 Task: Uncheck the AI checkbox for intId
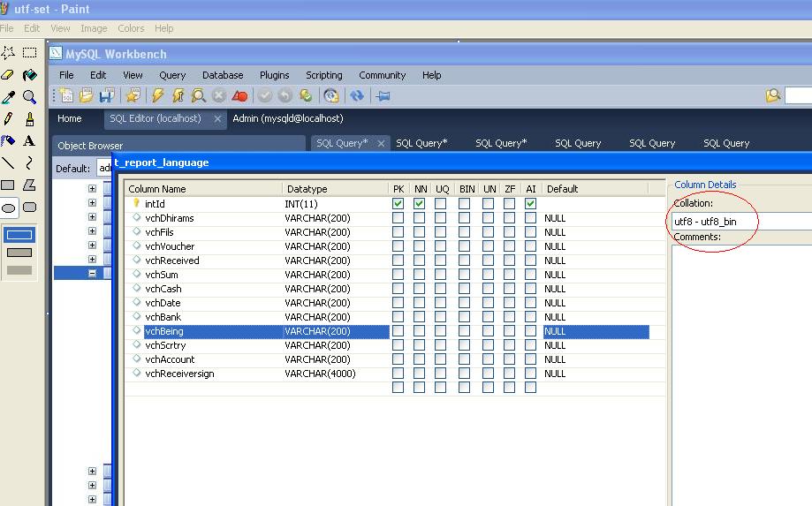click(x=530, y=204)
